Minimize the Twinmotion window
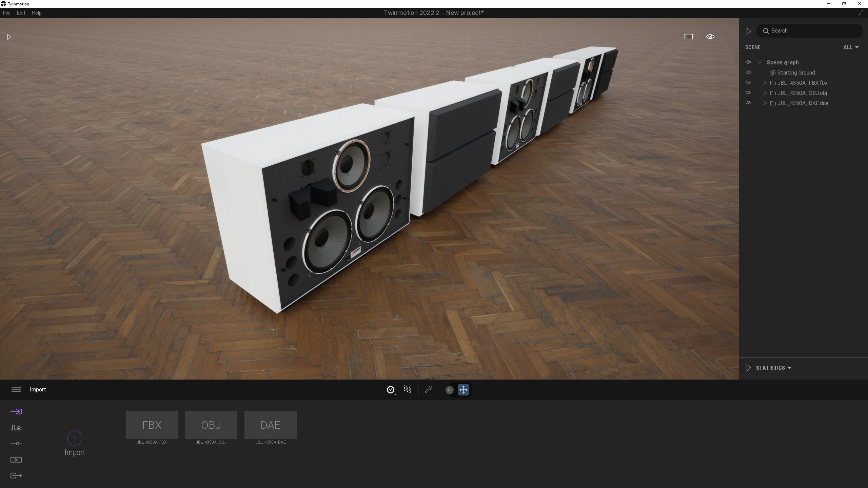 click(x=829, y=4)
